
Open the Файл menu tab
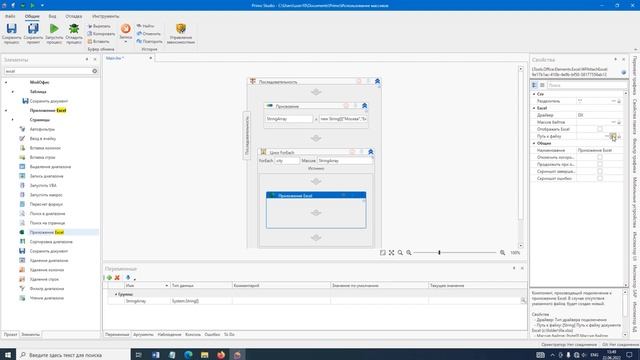pyautogui.click(x=10, y=16)
